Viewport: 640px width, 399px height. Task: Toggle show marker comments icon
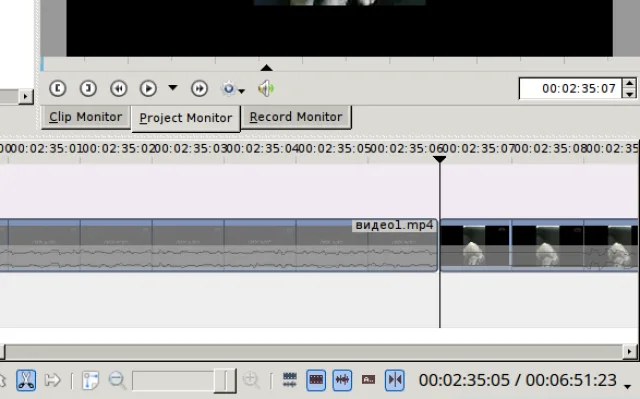click(x=369, y=380)
